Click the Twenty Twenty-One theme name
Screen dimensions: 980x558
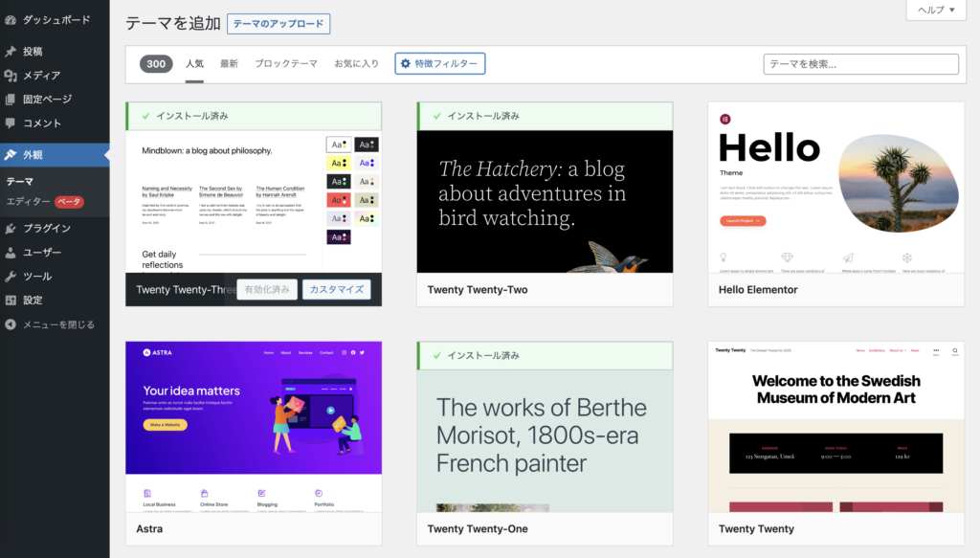coord(478,528)
